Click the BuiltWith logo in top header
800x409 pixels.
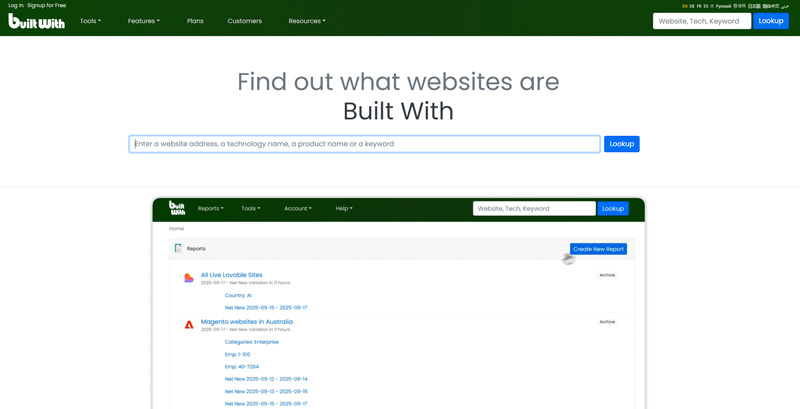pyautogui.click(x=36, y=21)
